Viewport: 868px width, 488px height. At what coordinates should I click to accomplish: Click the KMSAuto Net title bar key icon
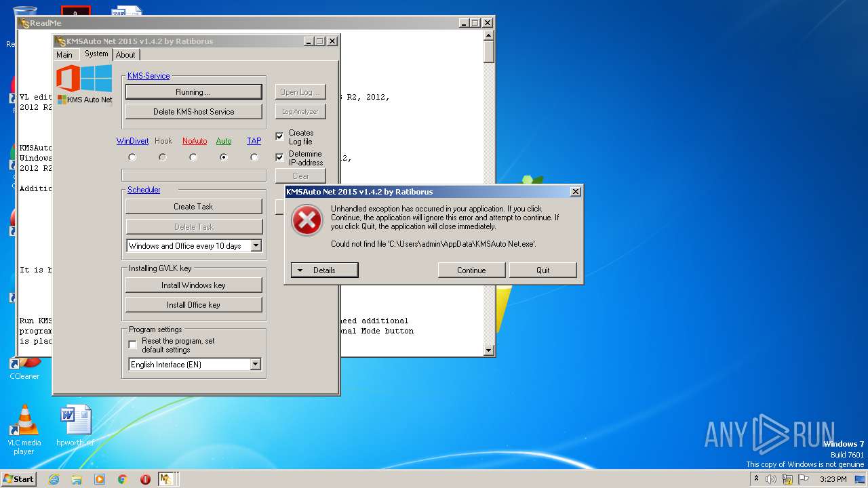[x=60, y=41]
